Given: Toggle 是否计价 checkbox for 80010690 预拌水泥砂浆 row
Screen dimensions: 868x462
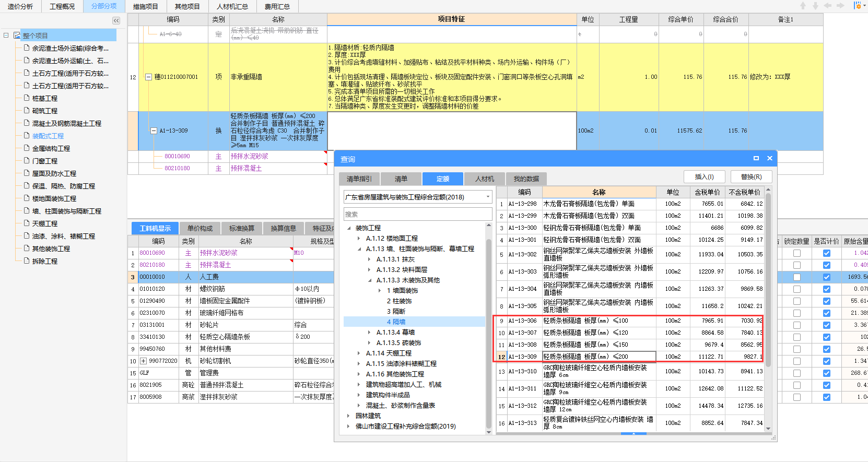Looking at the screenshot, I should pyautogui.click(x=826, y=253).
